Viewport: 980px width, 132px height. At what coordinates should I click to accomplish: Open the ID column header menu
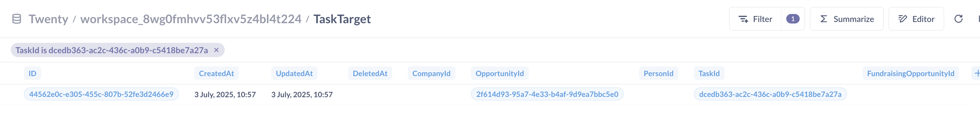pyautogui.click(x=32, y=73)
